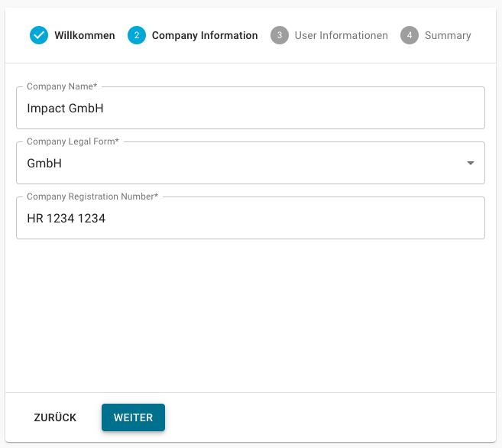This screenshot has width=502, height=448.
Task: Click the blue step 2 circle
Action: (x=137, y=35)
